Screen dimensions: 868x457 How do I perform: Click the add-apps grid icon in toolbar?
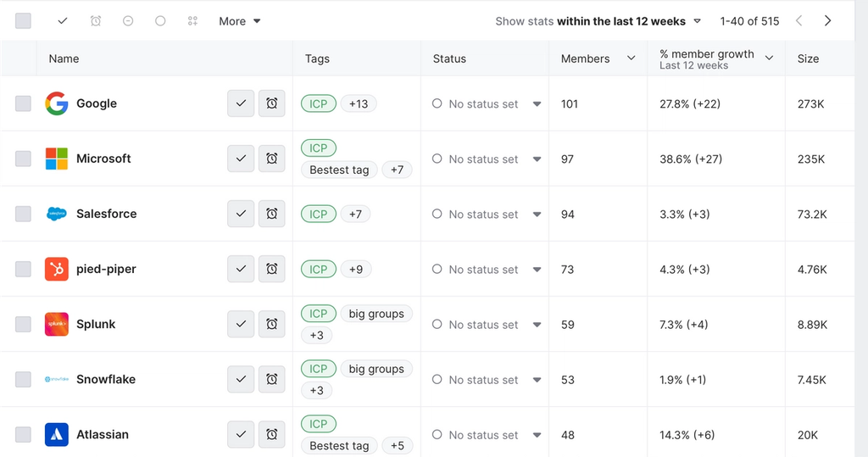coord(192,21)
